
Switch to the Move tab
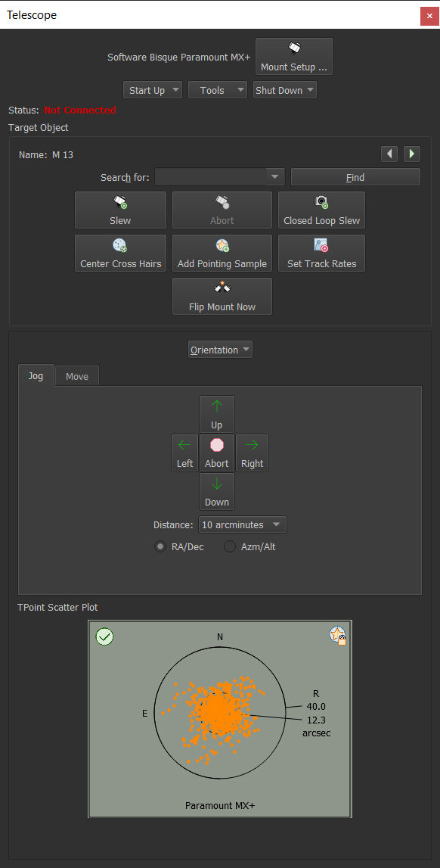point(77,376)
